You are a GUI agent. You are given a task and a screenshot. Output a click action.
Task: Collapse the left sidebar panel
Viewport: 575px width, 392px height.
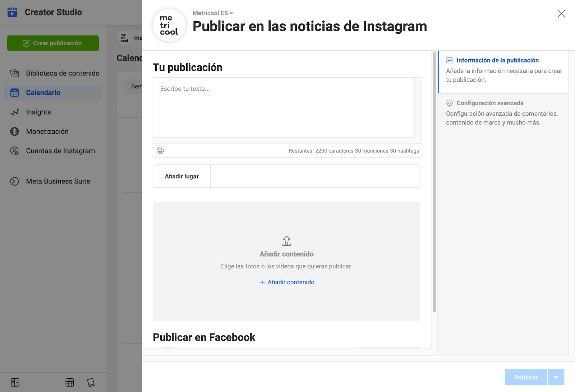(15, 382)
